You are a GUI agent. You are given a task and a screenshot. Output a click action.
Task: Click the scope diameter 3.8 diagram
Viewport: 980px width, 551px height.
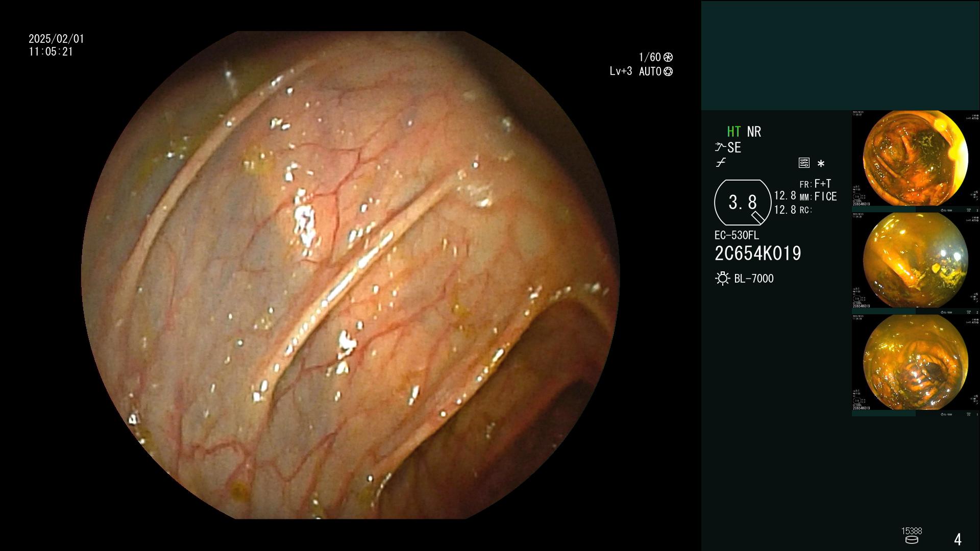pyautogui.click(x=743, y=203)
